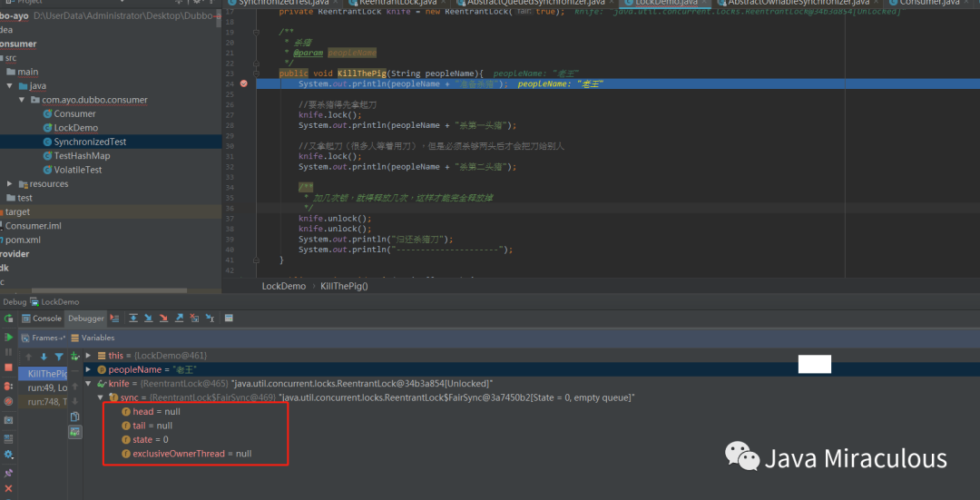Select SynchronizedTest in project tree

(90, 142)
